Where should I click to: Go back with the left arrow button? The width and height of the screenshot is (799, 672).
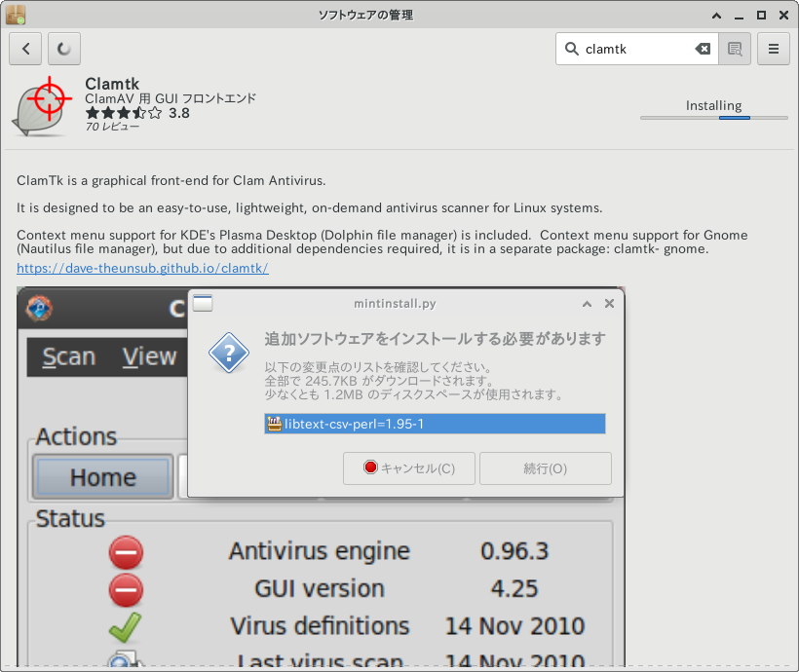pos(25,49)
